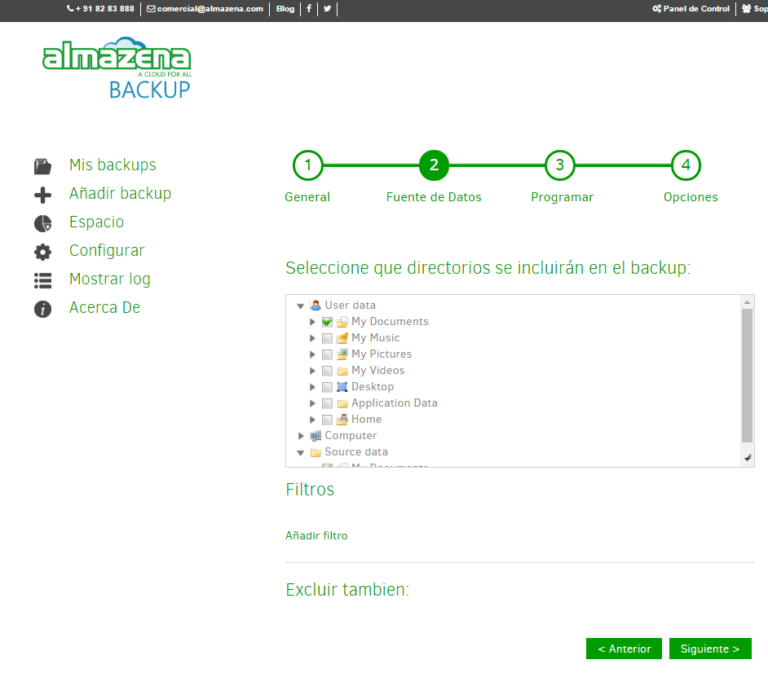768x673 pixels.
Task: Open the Twitter icon in top bar
Action: pyautogui.click(x=327, y=9)
